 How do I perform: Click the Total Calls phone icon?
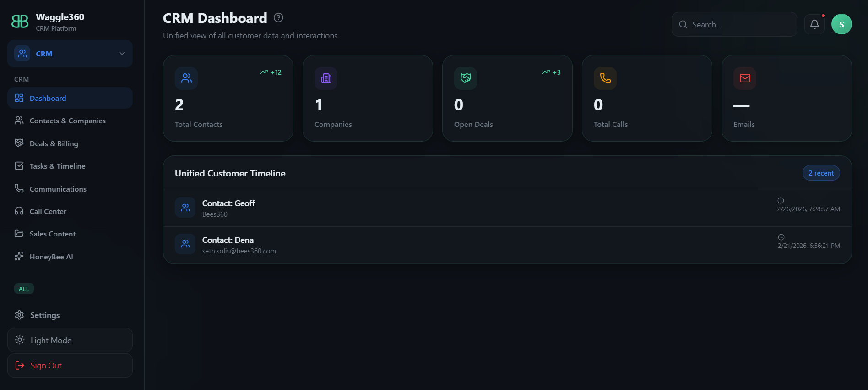click(x=605, y=78)
